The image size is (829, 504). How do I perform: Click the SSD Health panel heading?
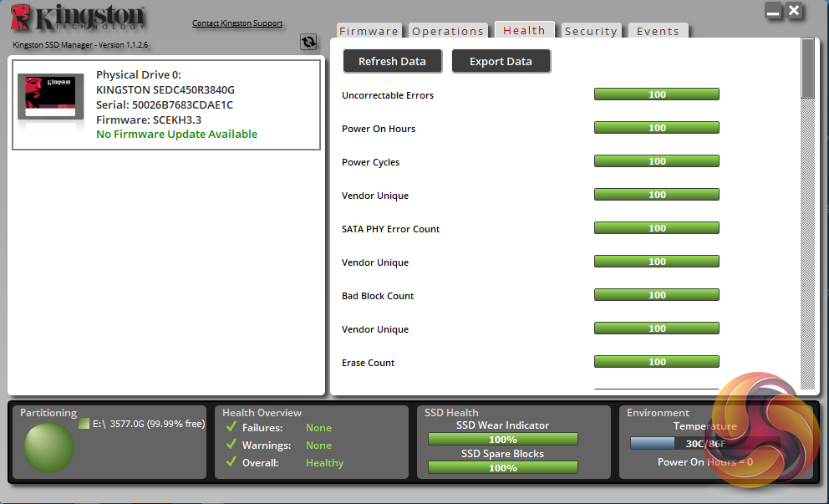click(451, 413)
